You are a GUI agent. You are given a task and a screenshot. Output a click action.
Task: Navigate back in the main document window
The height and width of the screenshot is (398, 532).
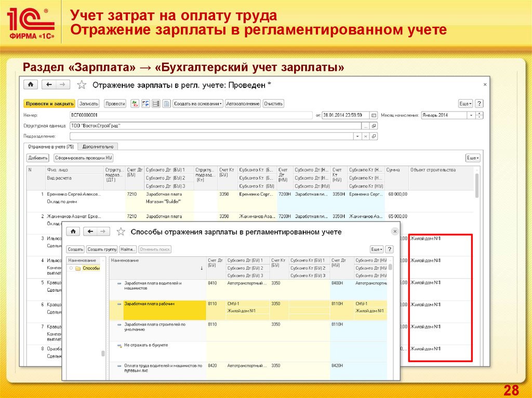49,85
